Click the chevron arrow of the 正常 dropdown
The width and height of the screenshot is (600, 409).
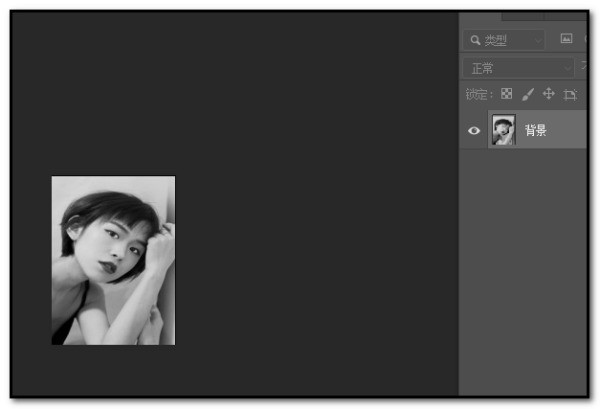567,69
